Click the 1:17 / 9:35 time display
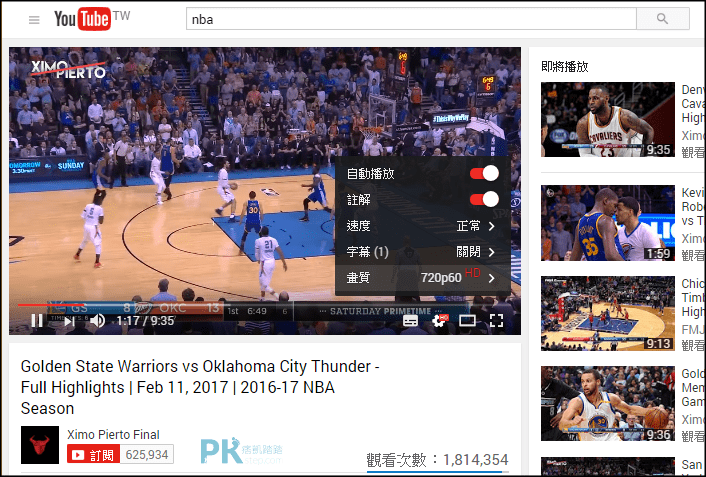The image size is (706, 477). point(145,321)
